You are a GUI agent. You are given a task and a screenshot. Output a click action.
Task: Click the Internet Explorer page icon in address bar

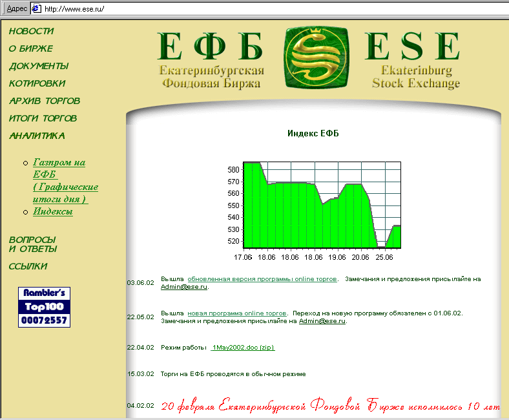[x=36, y=8]
